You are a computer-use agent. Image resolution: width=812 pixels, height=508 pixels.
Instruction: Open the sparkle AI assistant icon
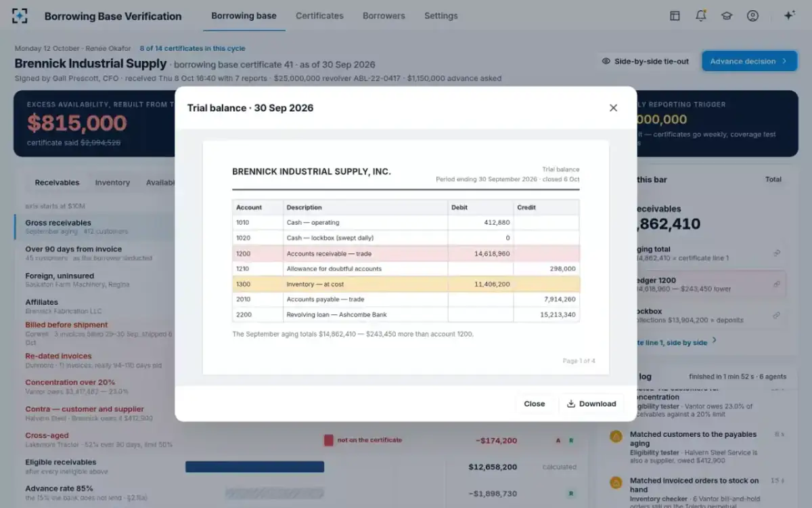[x=789, y=16]
